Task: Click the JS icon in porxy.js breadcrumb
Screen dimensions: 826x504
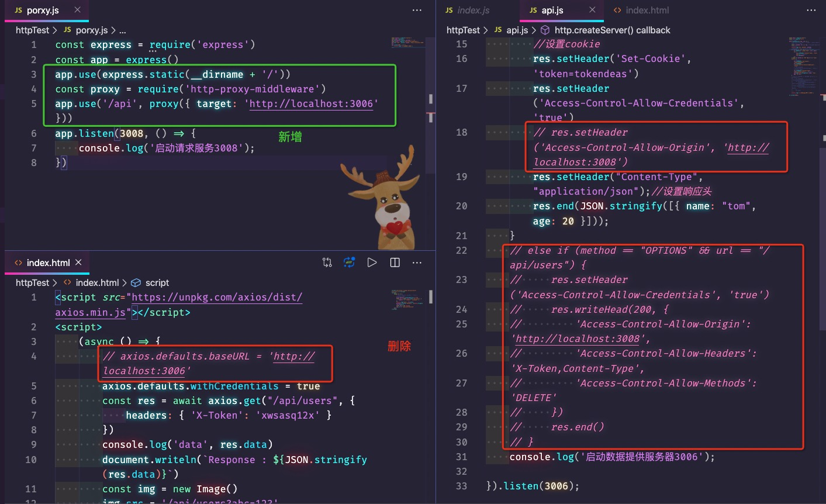Action: [67, 30]
